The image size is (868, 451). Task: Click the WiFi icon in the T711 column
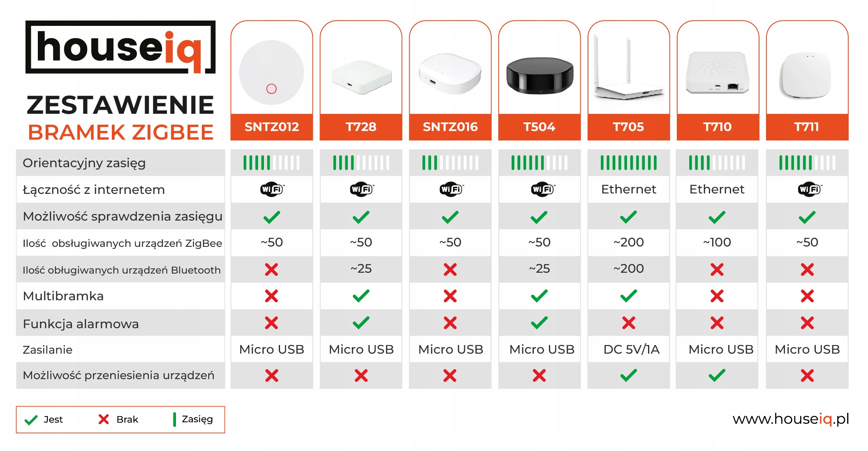(x=809, y=189)
